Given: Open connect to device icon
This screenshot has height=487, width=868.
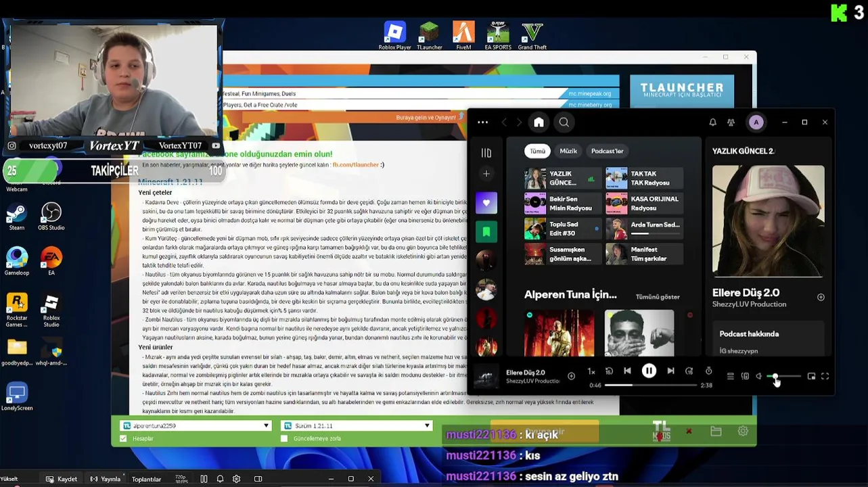Looking at the screenshot, I should (x=745, y=376).
